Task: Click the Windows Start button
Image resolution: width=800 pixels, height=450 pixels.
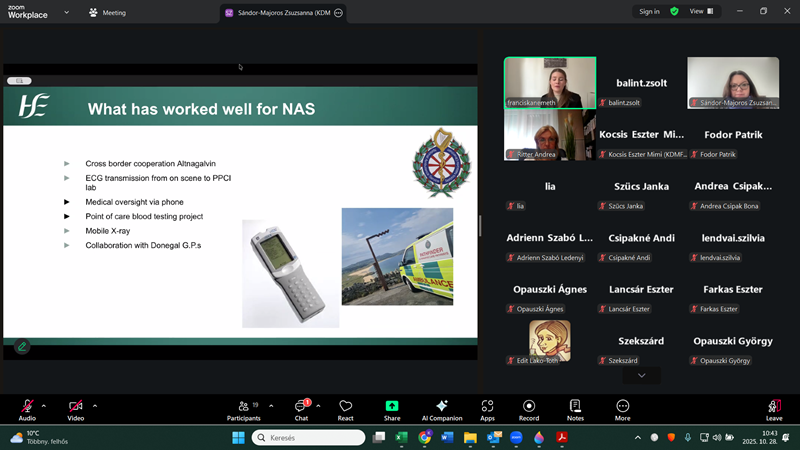Action: [x=238, y=438]
